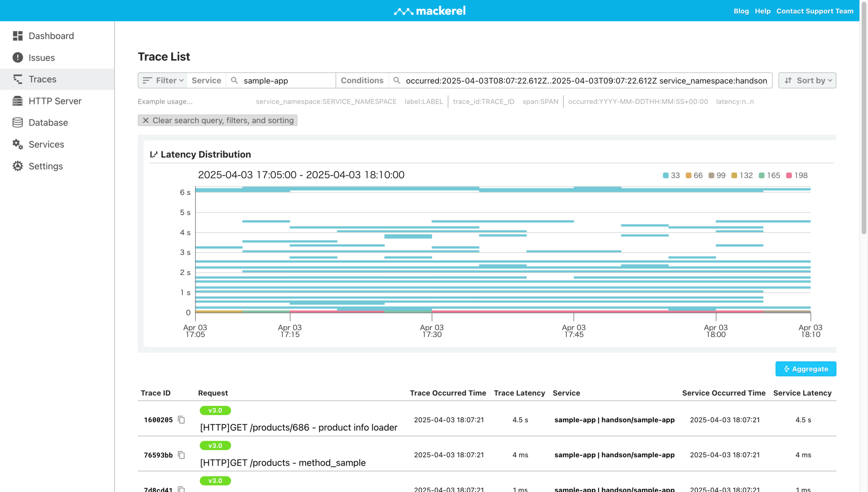
Task: Open the Blog link
Action: (x=741, y=11)
